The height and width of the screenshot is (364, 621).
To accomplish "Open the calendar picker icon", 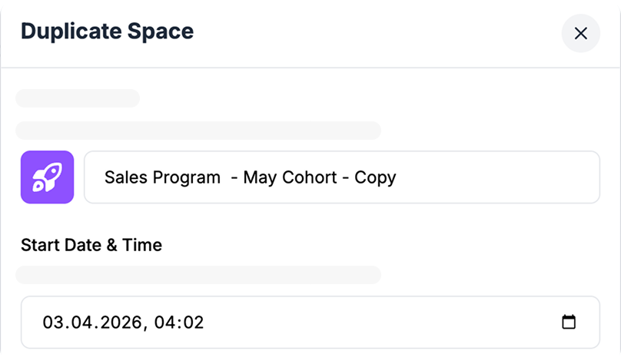I will tap(569, 322).
